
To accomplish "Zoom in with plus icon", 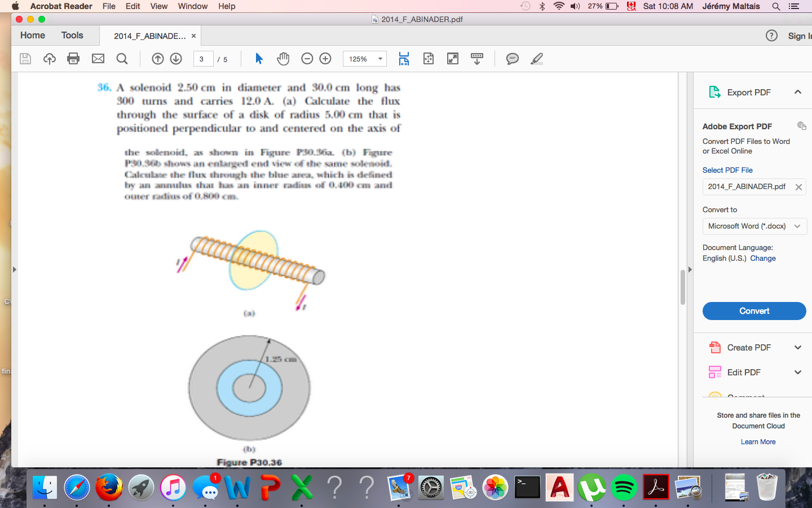I will point(325,59).
